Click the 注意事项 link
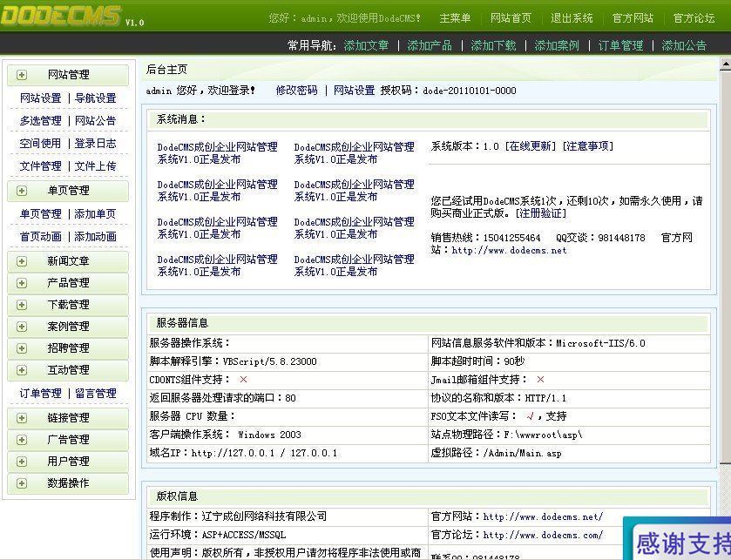 tap(588, 146)
